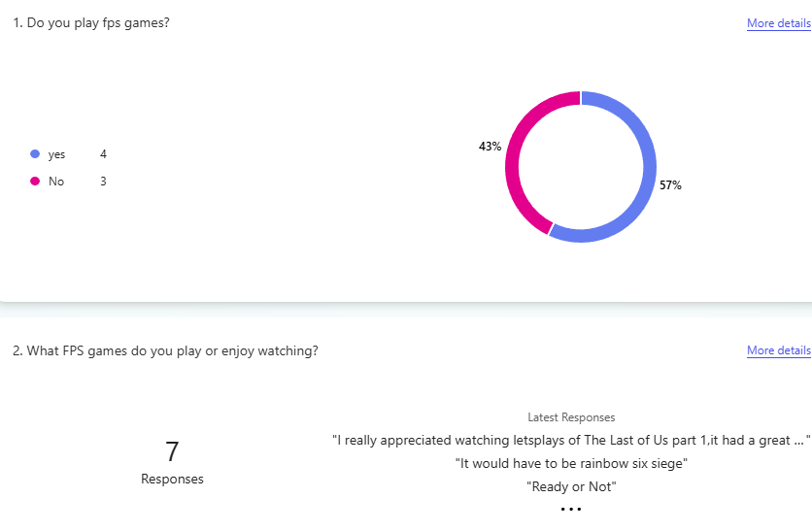Viewport: 812px width, 531px height.
Task: Click The Last of Us response
Action: (x=571, y=440)
